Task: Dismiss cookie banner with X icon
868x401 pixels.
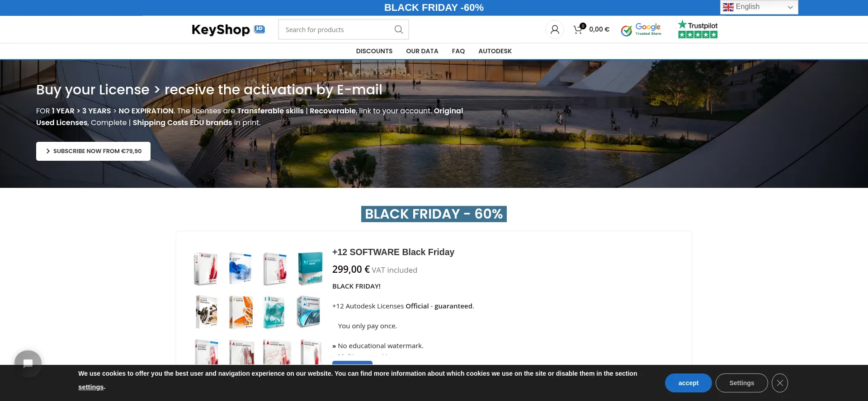Action: tap(780, 383)
